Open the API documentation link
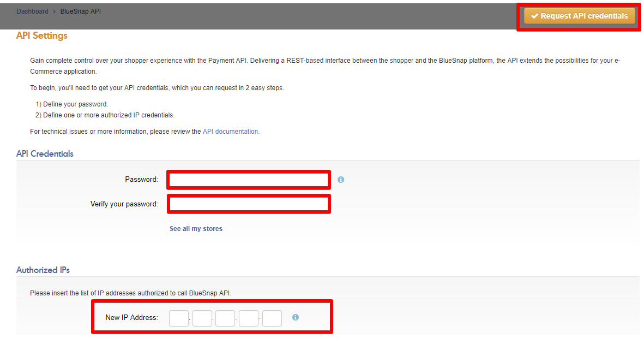The height and width of the screenshot is (338, 644). (x=231, y=132)
